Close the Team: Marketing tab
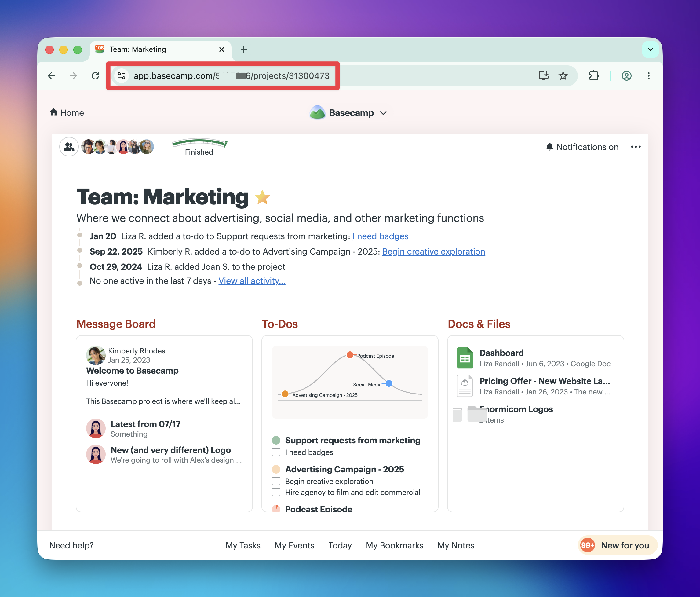Screen dimensions: 700x597 pyautogui.click(x=222, y=50)
